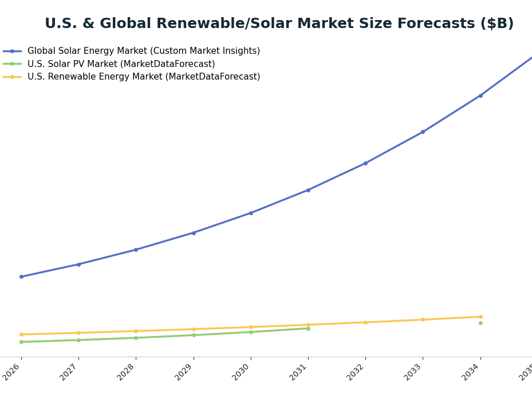
Task: Select the 2034 Global Solar data point
Action: tap(481, 96)
